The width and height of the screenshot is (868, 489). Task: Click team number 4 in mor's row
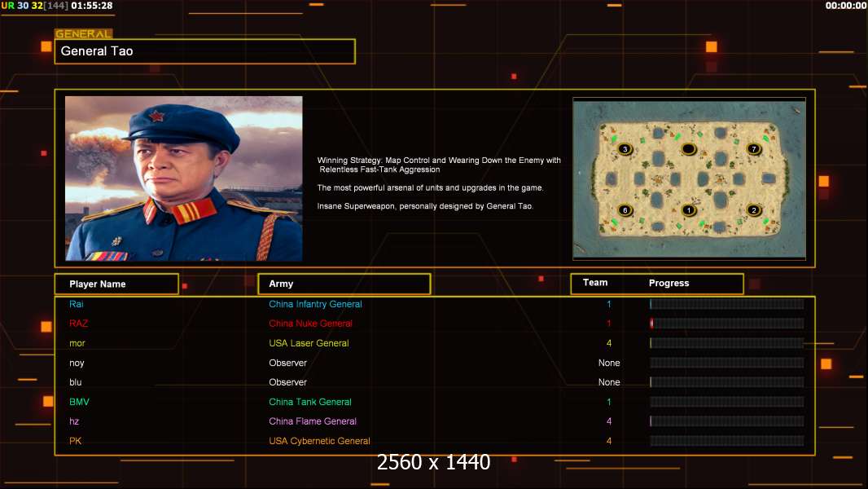[609, 343]
